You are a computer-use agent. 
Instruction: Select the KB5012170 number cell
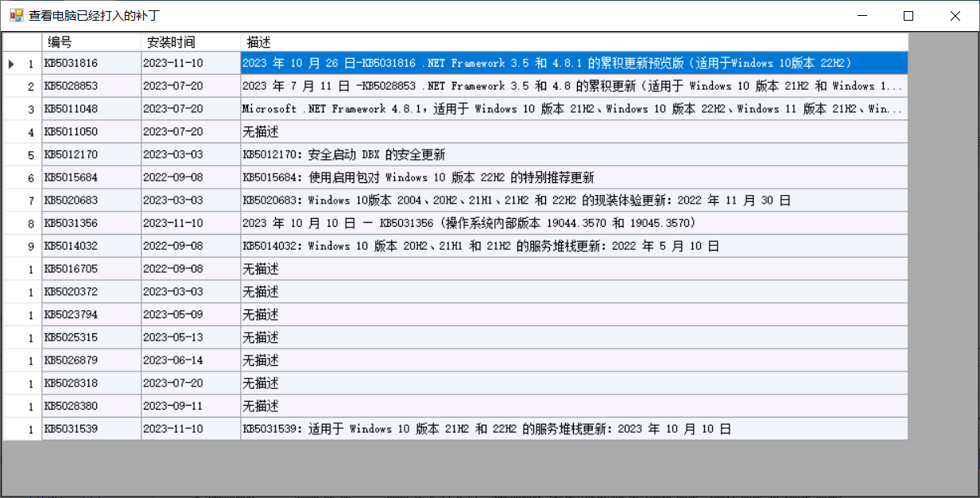(91, 154)
